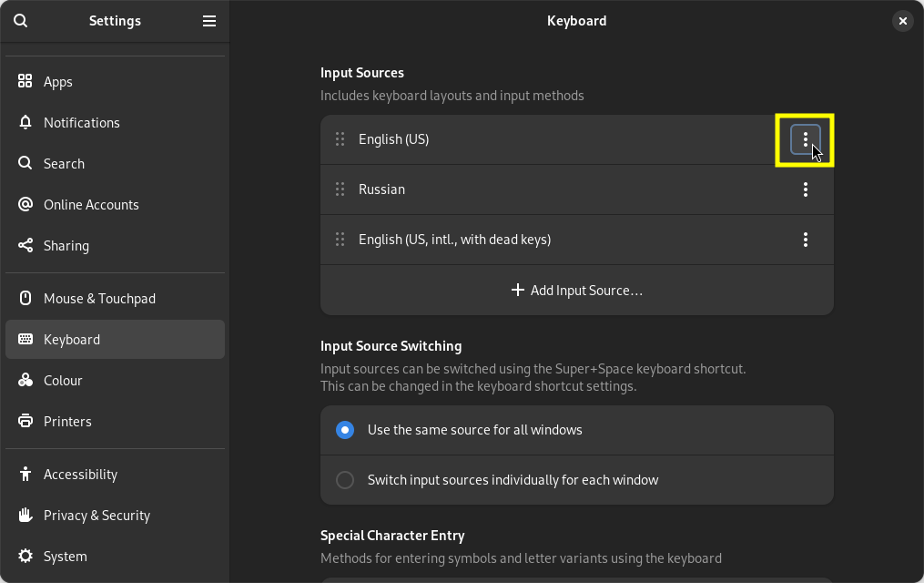Open the Colour settings panel
This screenshot has height=583, width=924.
63,380
